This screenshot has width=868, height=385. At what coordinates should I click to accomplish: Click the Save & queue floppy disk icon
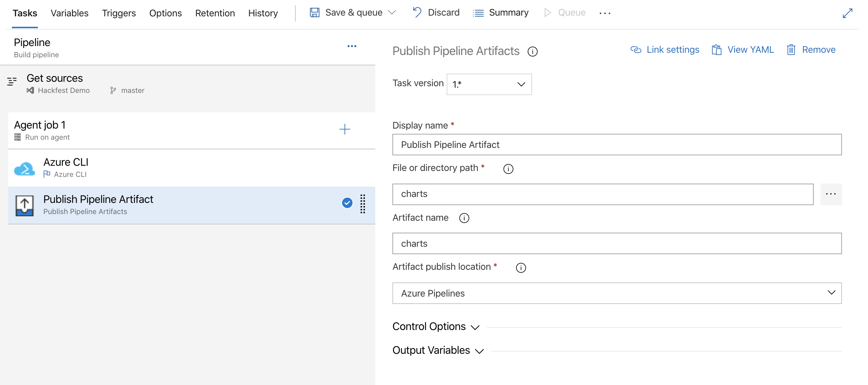315,13
